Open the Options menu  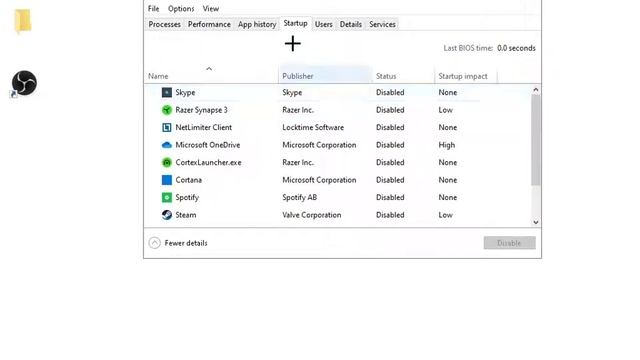(x=181, y=9)
